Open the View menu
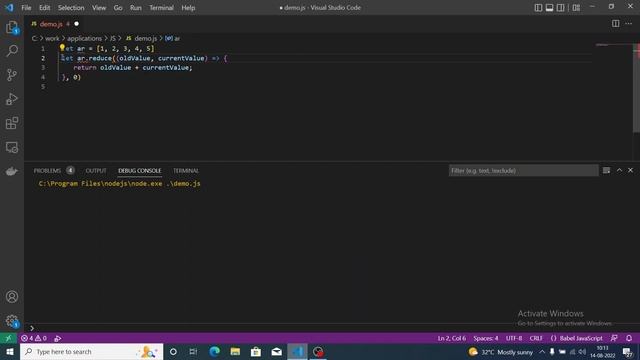Viewport: 640px width, 360px height. pos(99,8)
